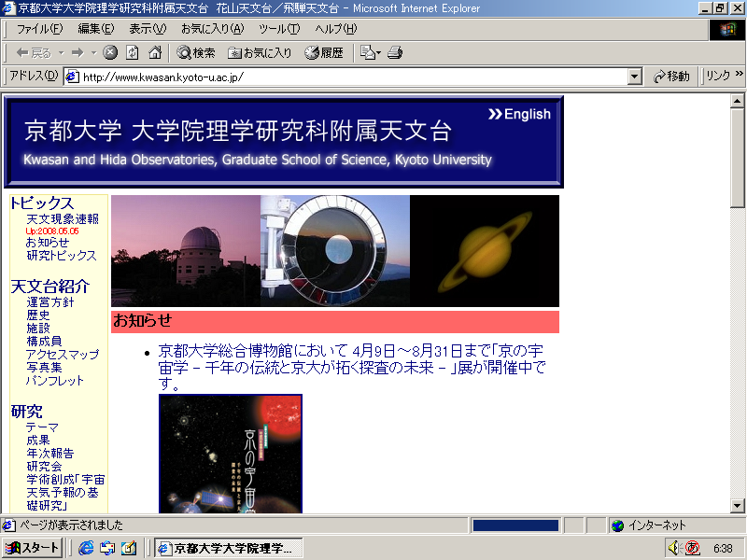The height and width of the screenshot is (560, 747).
Task: Select the 京都大学大学院理学 taskbar window button
Action: click(x=229, y=548)
